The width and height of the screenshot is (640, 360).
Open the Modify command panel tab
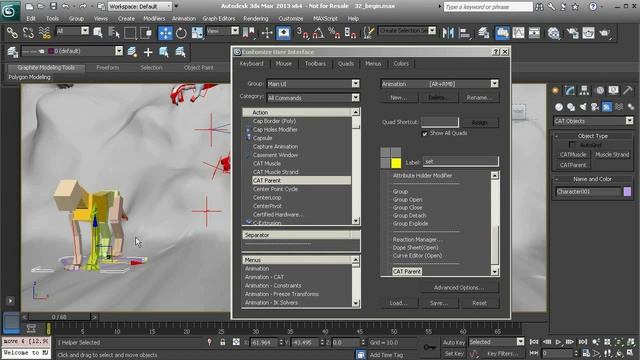[570, 91]
